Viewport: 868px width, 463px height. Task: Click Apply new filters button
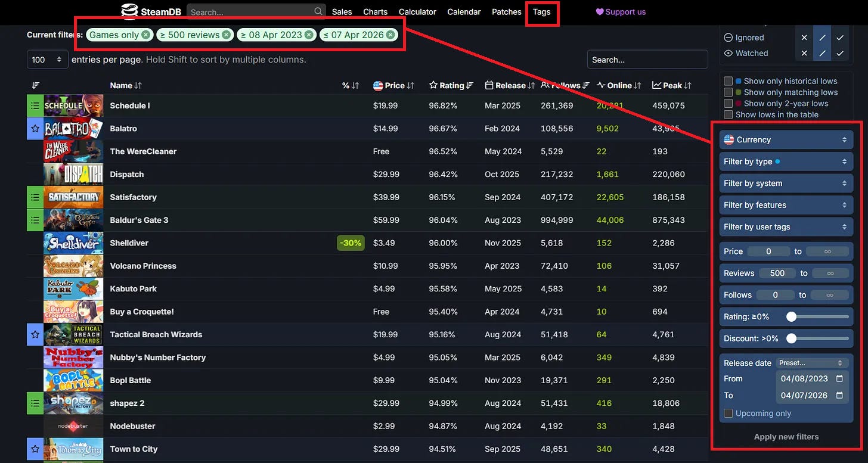point(786,437)
